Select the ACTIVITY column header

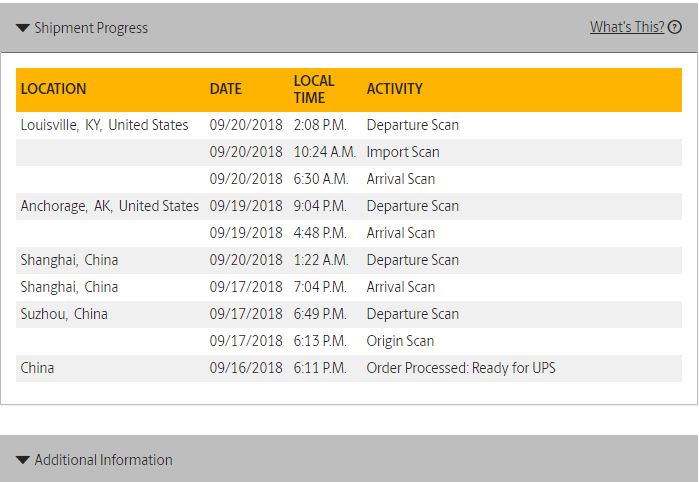point(395,89)
